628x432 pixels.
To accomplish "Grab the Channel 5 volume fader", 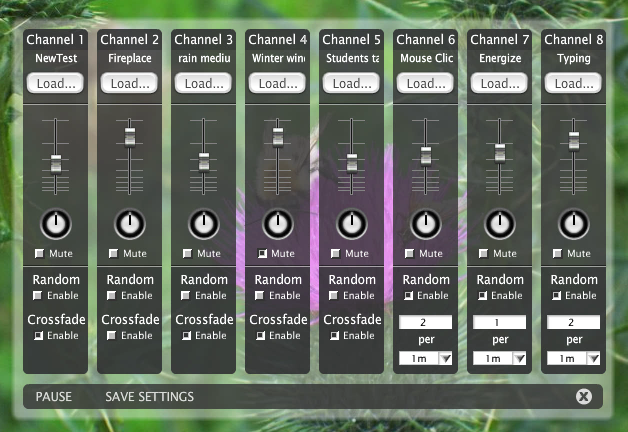I will (352, 163).
